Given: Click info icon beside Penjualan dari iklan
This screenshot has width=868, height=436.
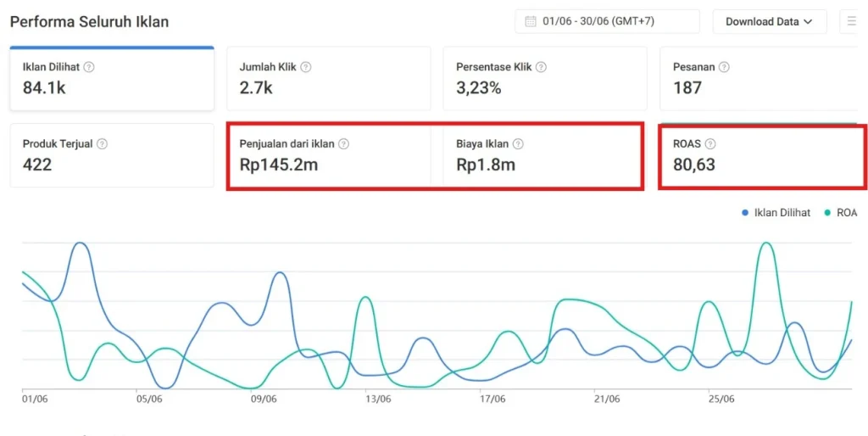Looking at the screenshot, I should pyautogui.click(x=343, y=144).
